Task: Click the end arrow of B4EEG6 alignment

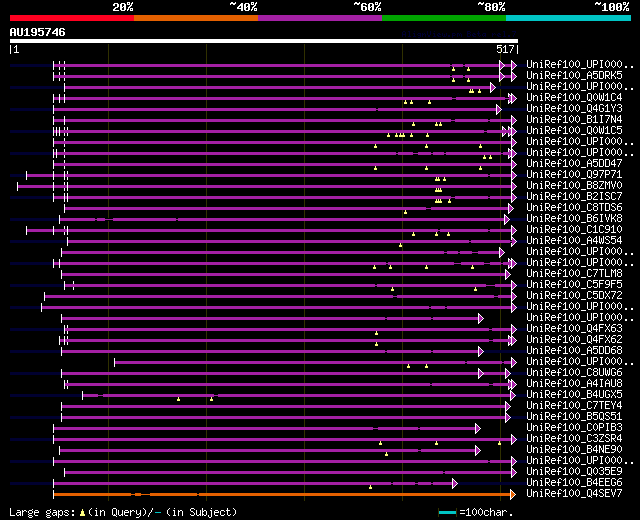Action: click(455, 484)
